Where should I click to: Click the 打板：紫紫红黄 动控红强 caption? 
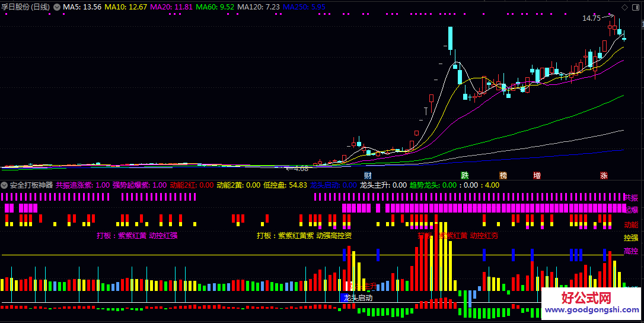click(x=137, y=236)
